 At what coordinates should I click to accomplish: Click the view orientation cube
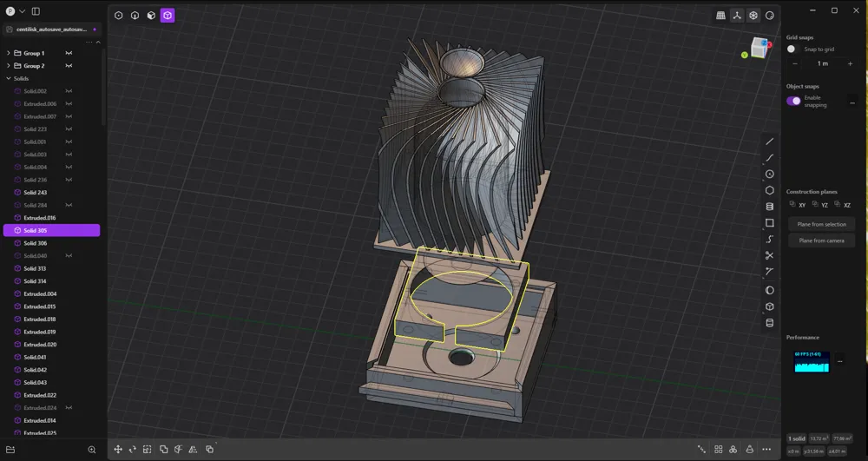pyautogui.click(x=759, y=49)
